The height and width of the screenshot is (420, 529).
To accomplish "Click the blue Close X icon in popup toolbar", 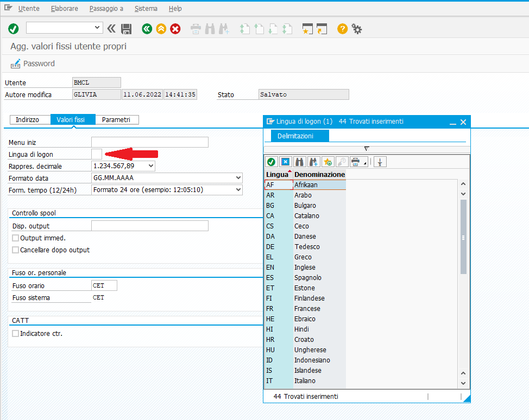I will tap(286, 162).
